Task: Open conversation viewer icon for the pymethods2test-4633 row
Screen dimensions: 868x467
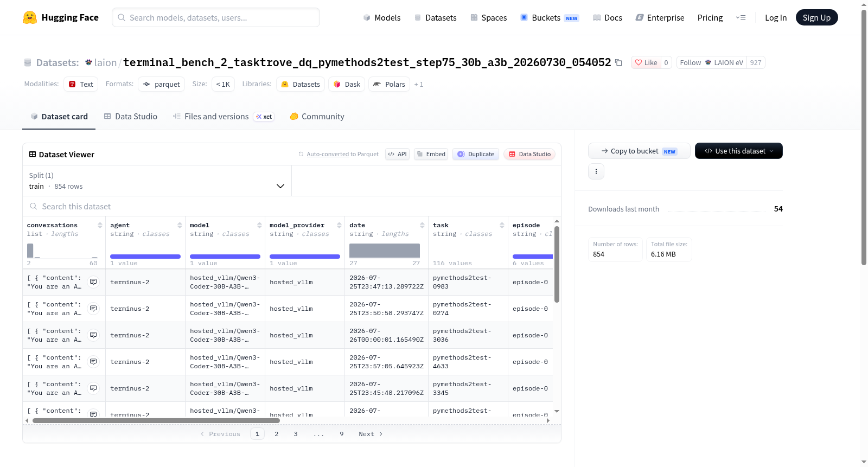Action: tap(93, 362)
